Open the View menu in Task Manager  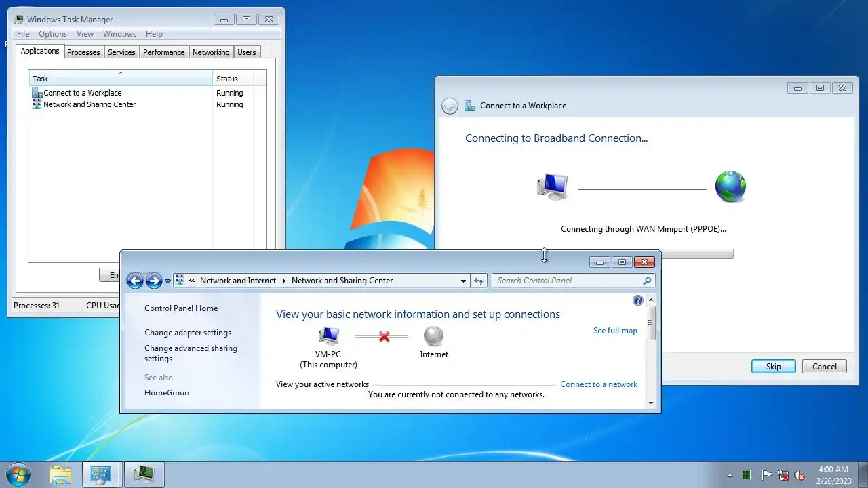85,34
